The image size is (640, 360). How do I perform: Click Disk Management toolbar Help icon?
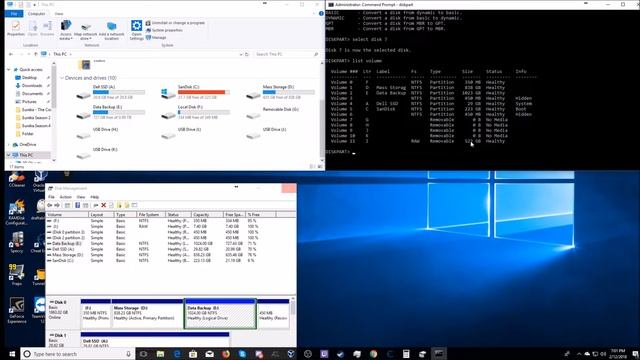(77, 205)
